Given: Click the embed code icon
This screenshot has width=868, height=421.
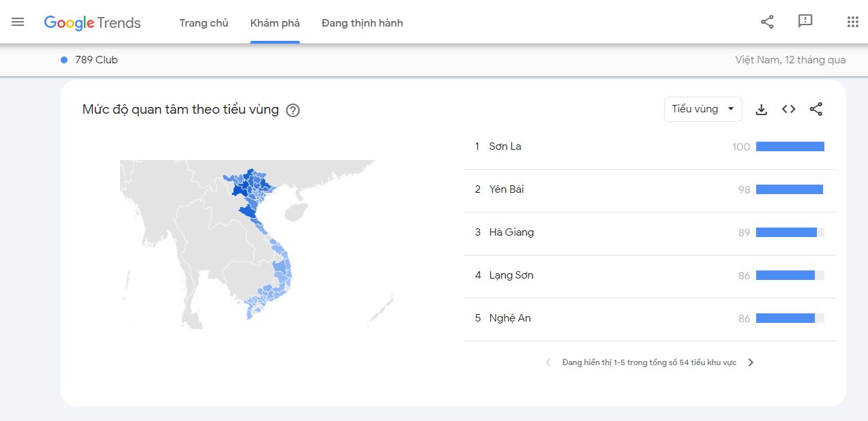Looking at the screenshot, I should click(x=789, y=109).
